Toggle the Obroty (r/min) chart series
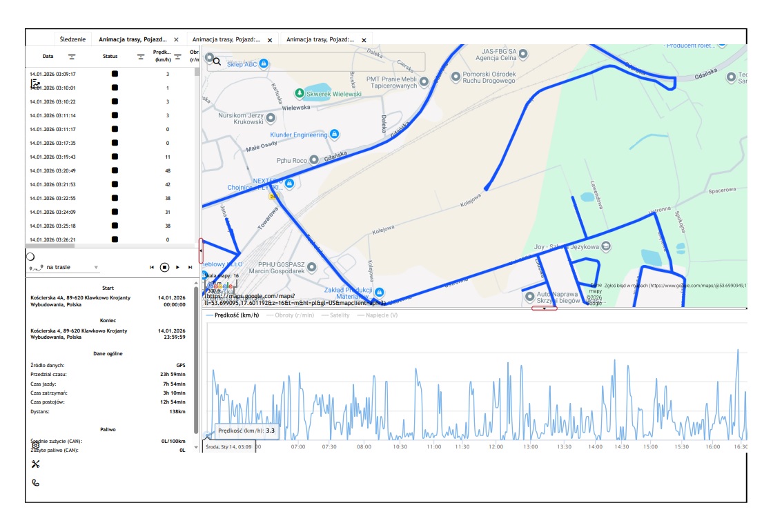The height and width of the screenshot is (532, 773). pyautogui.click(x=290, y=315)
